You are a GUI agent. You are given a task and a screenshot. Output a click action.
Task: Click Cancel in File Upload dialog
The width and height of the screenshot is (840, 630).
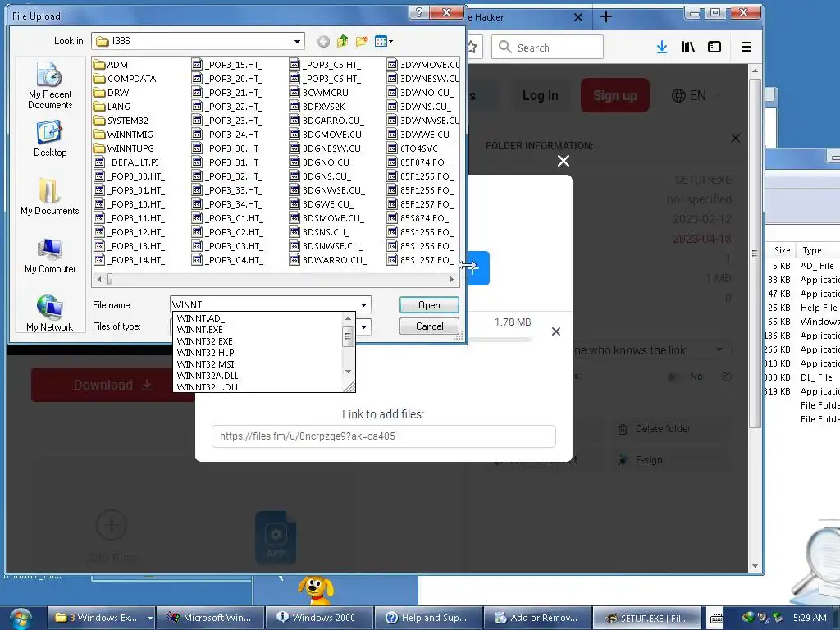point(429,326)
